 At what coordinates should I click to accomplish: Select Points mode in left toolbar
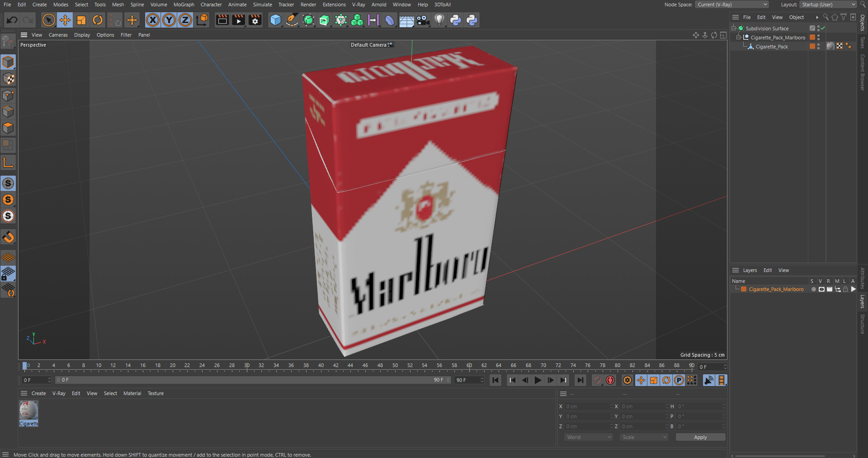(8, 95)
